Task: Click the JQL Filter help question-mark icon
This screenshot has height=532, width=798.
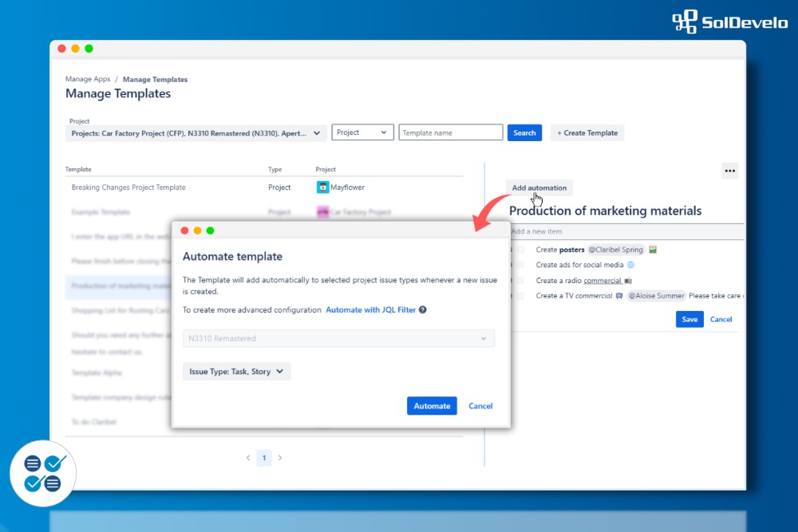Action: tap(423, 310)
